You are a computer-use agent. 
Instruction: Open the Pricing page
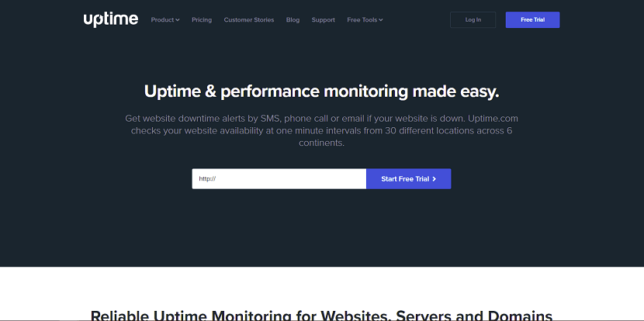tap(202, 19)
